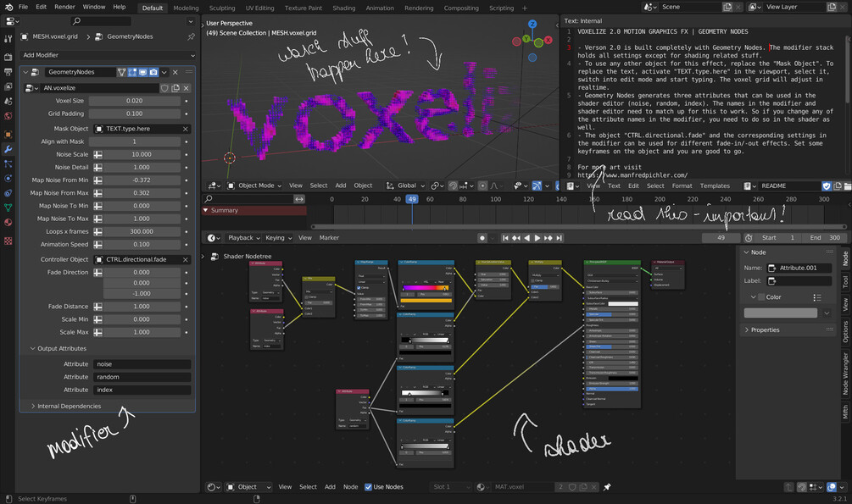852x504 pixels.
Task: Open the Object Constraints properties tab
Action: [x=8, y=193]
